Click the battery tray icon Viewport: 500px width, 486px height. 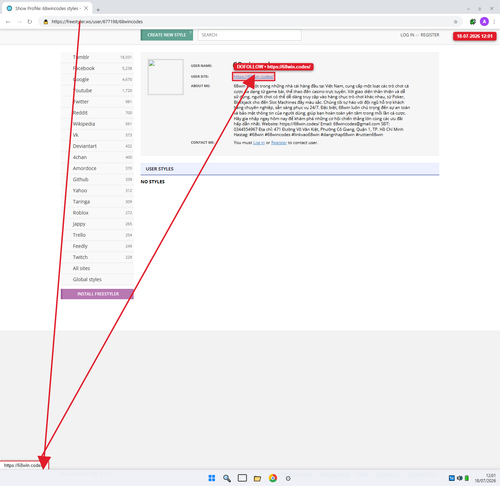tap(467, 478)
